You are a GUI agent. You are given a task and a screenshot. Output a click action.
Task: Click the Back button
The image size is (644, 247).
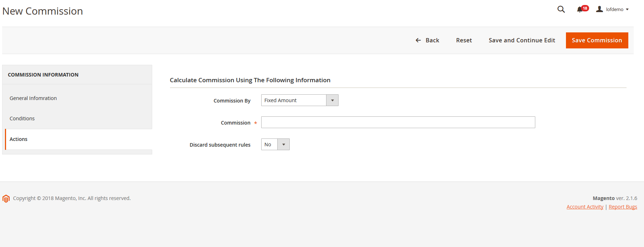click(427, 40)
